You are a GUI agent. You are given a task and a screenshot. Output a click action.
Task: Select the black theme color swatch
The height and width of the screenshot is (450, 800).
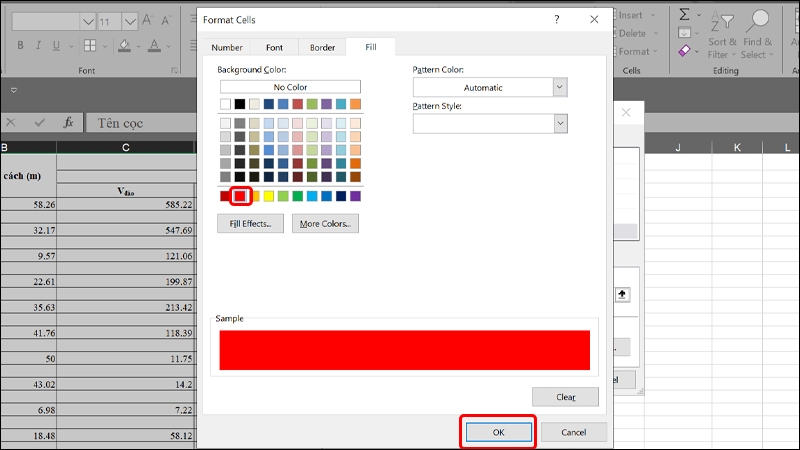click(240, 104)
